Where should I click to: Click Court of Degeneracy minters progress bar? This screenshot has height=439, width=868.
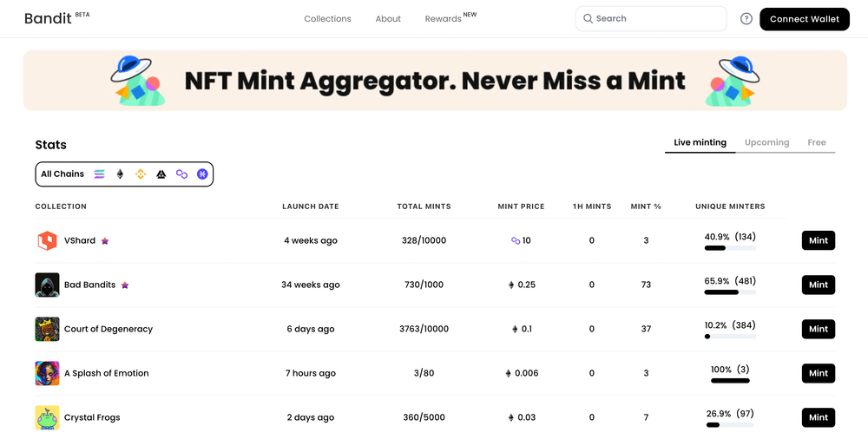click(730, 337)
